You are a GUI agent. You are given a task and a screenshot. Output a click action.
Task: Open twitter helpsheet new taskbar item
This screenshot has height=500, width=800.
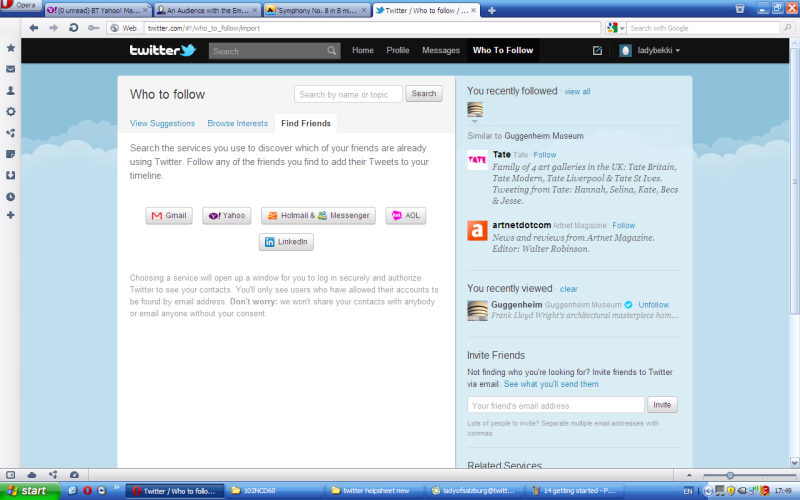click(x=374, y=491)
